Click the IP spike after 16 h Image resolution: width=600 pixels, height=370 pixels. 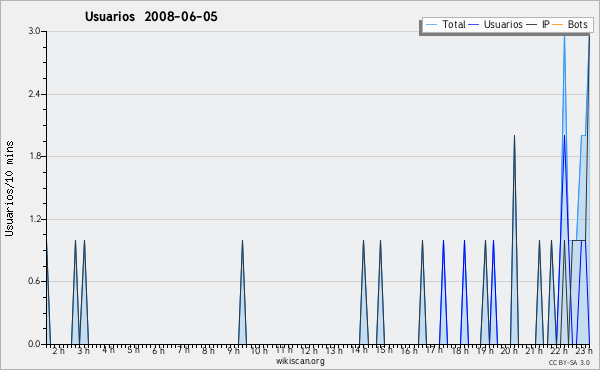pos(422,292)
